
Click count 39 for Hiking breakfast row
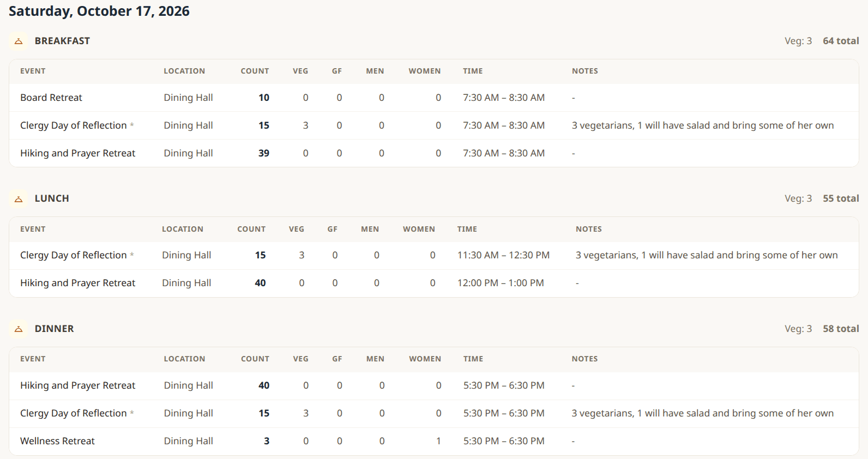[264, 153]
